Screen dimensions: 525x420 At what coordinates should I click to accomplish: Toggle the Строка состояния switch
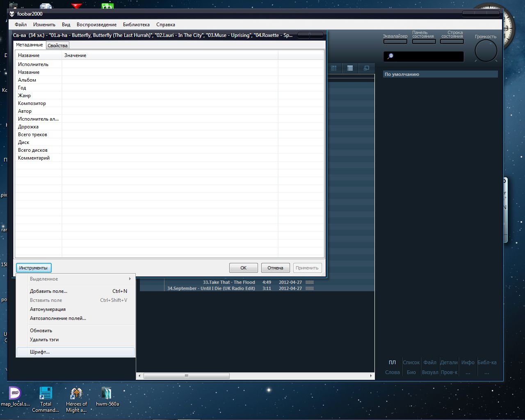452,41
